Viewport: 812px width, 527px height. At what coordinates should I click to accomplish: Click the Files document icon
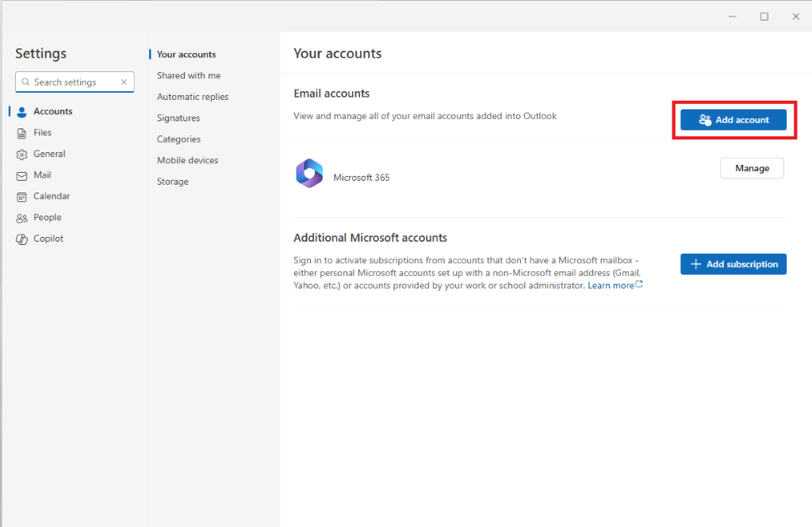(x=21, y=133)
